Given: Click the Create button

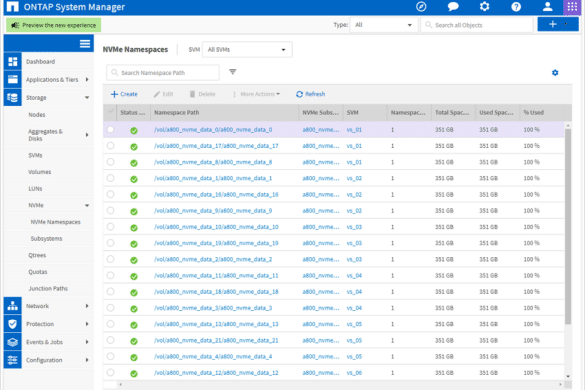Looking at the screenshot, I should (124, 94).
